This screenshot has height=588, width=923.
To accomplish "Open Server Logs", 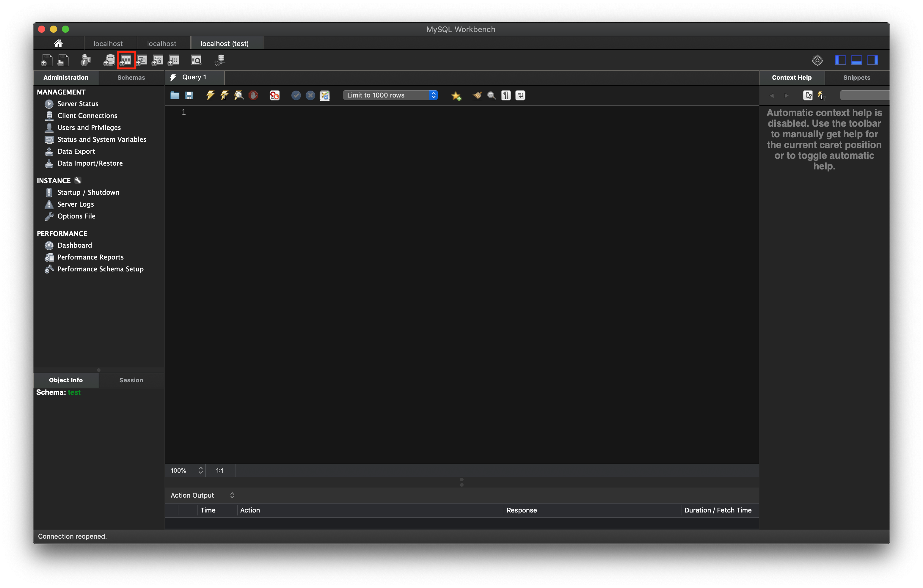I will click(x=69, y=204).
